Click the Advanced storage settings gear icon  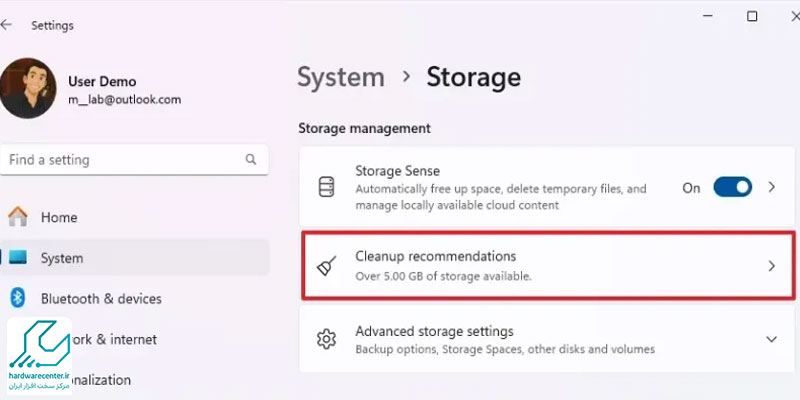[327, 339]
